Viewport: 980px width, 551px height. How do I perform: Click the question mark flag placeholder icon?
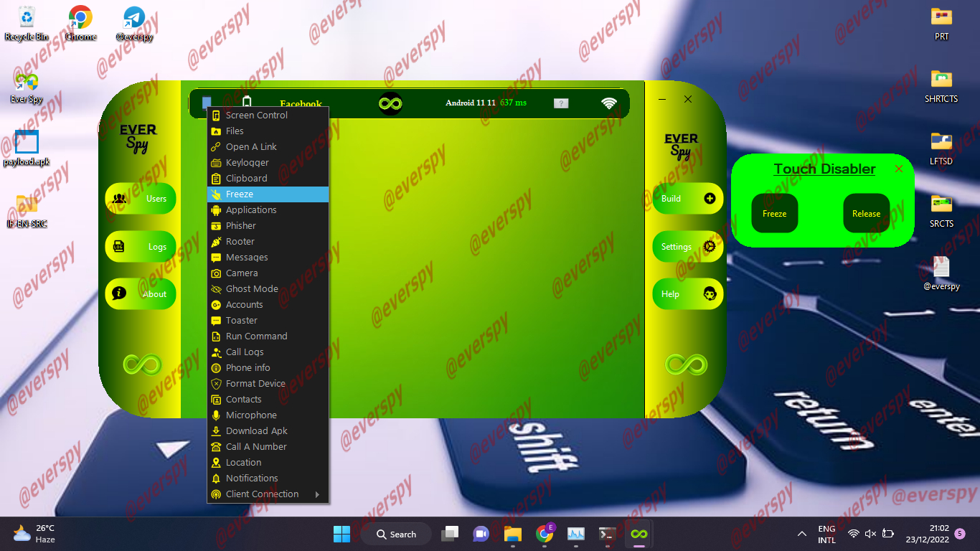561,103
